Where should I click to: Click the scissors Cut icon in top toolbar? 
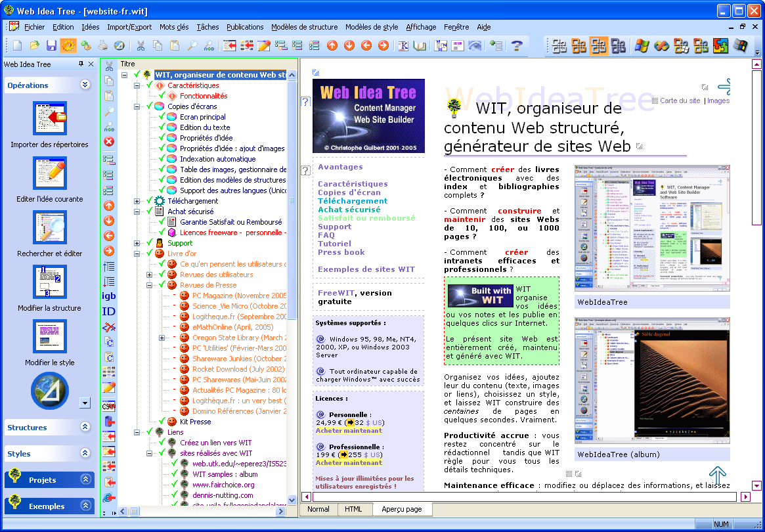[140, 45]
